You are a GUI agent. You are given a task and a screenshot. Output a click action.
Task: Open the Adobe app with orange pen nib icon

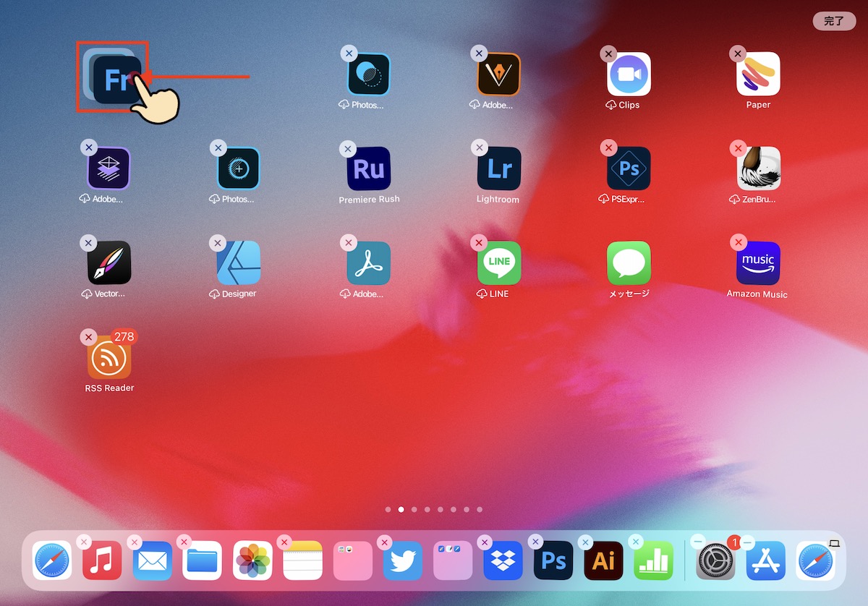(x=498, y=74)
